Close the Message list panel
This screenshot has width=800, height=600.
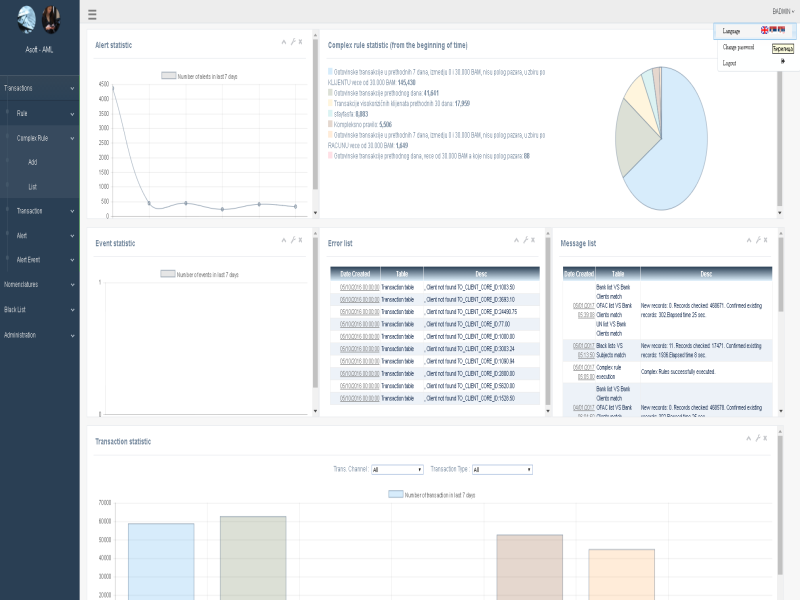pyautogui.click(x=765, y=240)
